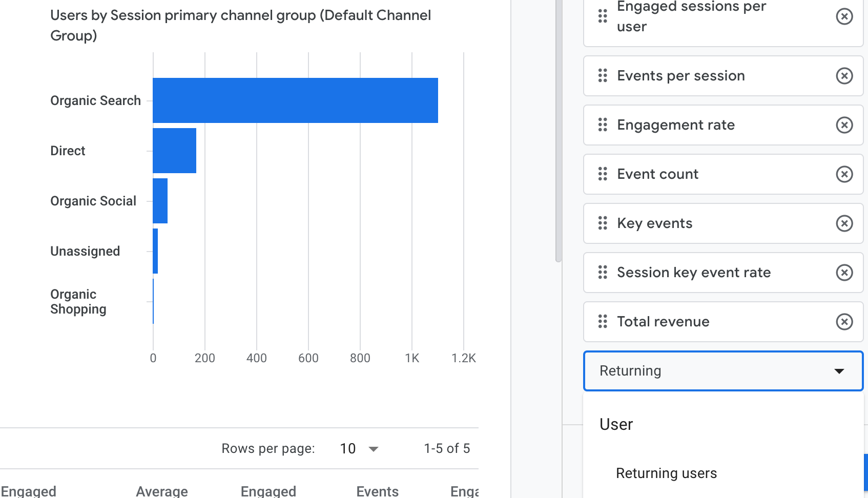Select Returning users from the list
The height and width of the screenshot is (498, 868).
(x=666, y=473)
